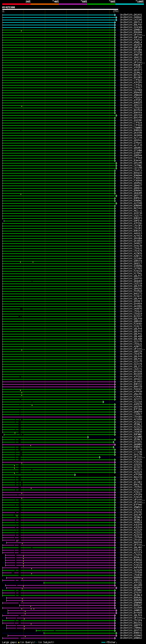Click UniRef100_A4IEB1 label

[x=131, y=306]
